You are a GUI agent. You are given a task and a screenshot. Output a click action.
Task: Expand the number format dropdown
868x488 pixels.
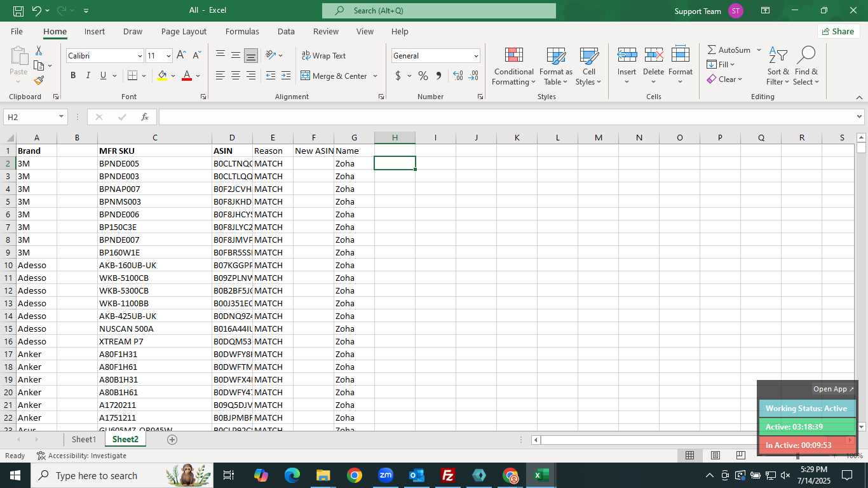tap(475, 56)
